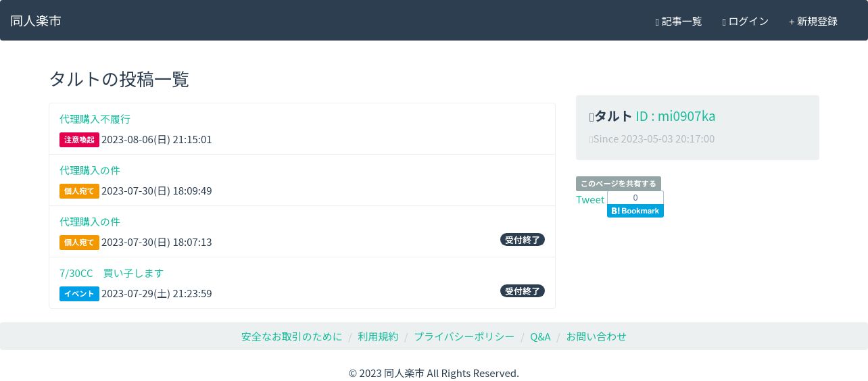Click 受付終了 label on 7/30CC post
The width and height of the screenshot is (868, 381).
(x=523, y=291)
